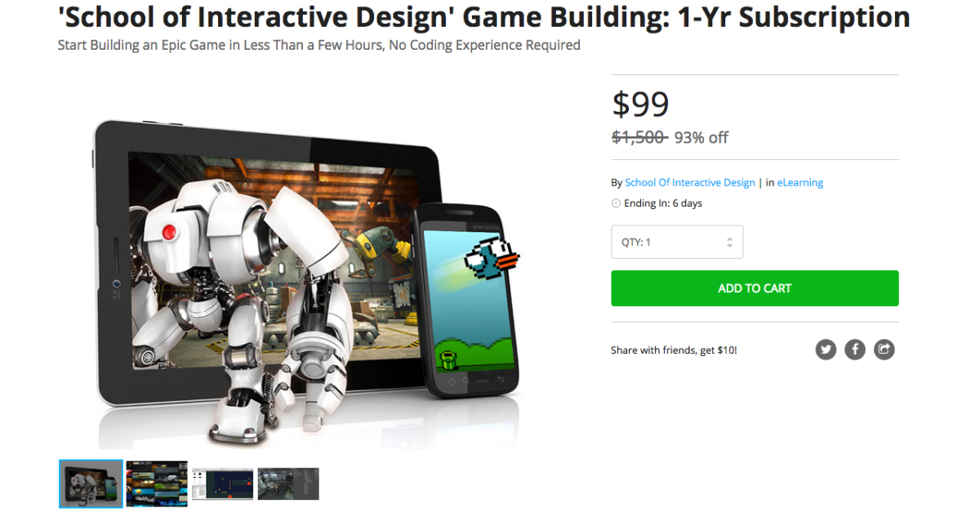980x513 pixels.
Task: Open the QTY: 1 quantity dropdown
Action: click(677, 242)
